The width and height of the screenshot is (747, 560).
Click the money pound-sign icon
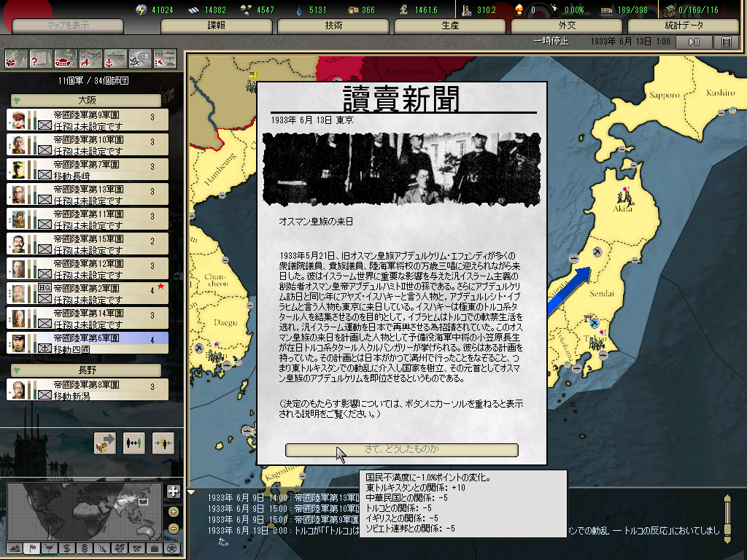click(x=403, y=9)
